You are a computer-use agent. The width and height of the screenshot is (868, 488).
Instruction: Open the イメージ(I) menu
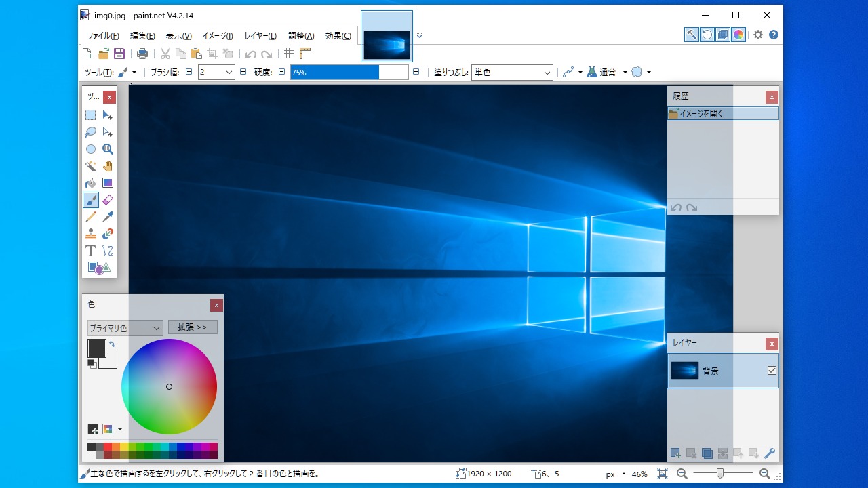point(218,36)
